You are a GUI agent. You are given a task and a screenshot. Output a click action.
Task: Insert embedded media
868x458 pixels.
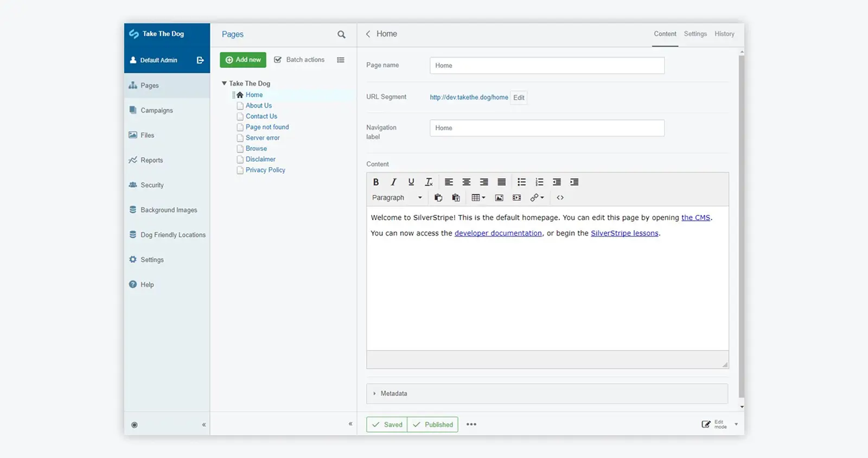point(517,198)
